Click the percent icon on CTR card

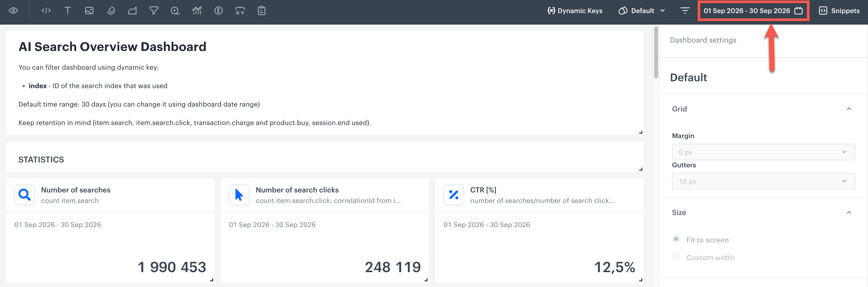[453, 195]
